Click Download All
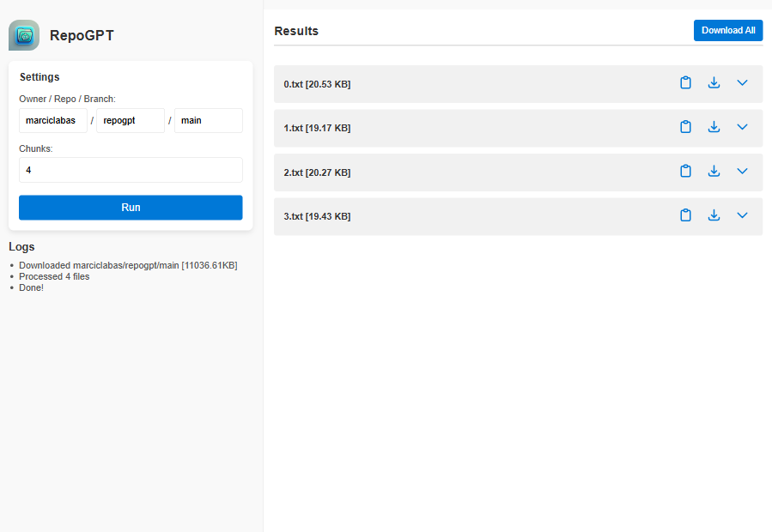The width and height of the screenshot is (772, 532). click(x=727, y=30)
